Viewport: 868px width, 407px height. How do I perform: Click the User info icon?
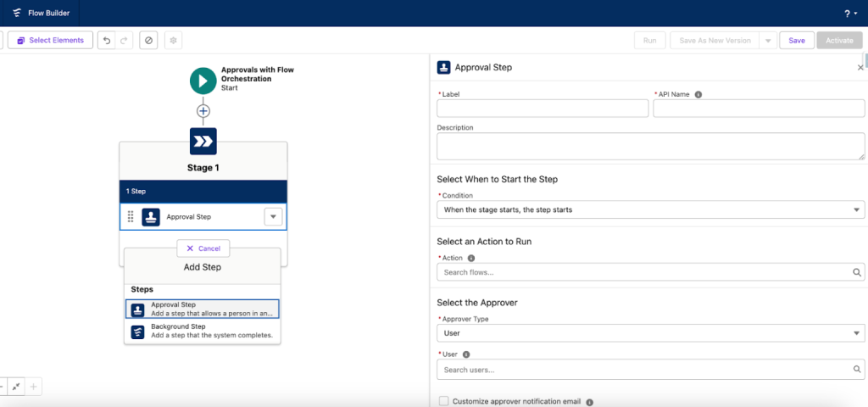pyautogui.click(x=466, y=354)
